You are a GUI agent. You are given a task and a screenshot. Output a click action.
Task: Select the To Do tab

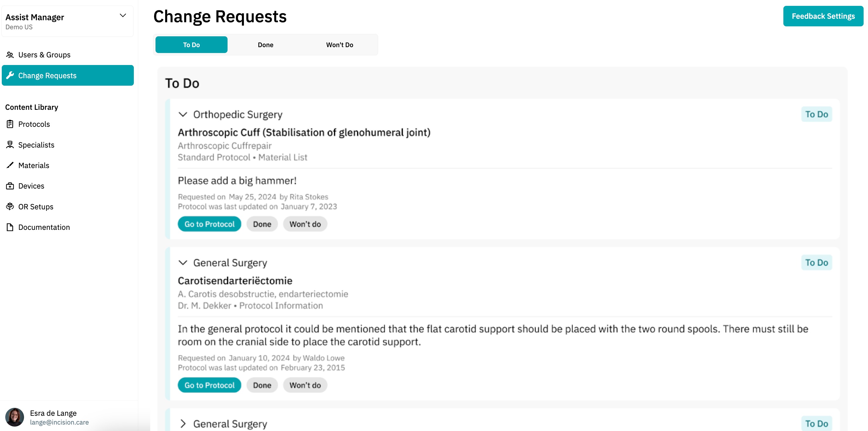[x=192, y=45]
